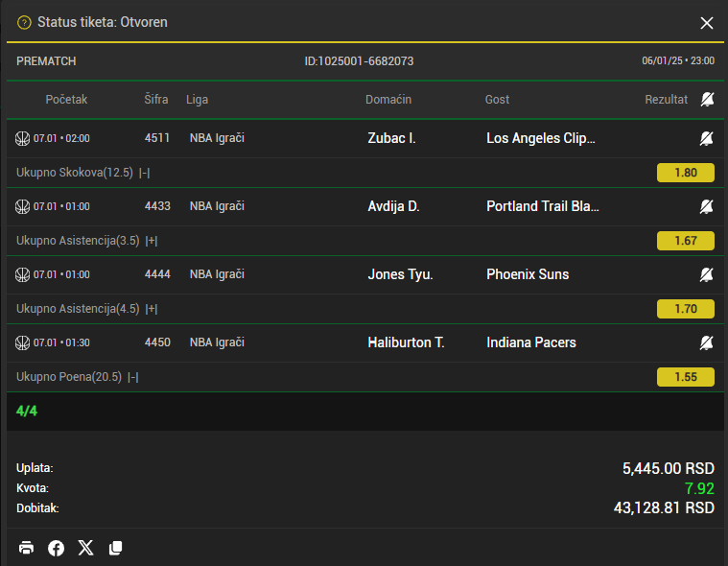
Task: Toggle notification bell for Haliburton T. bet
Action: [x=707, y=342]
